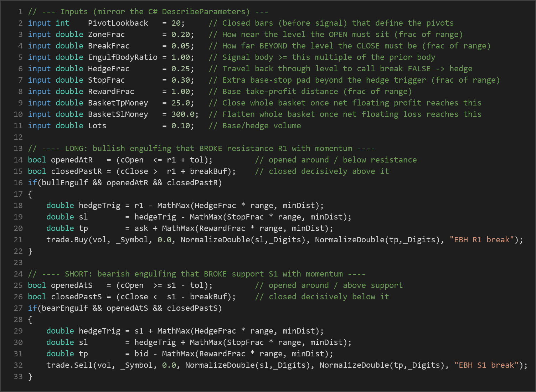The width and height of the screenshot is (536, 392).
Task: Click the BreakFrac input declaration
Action: point(111,46)
